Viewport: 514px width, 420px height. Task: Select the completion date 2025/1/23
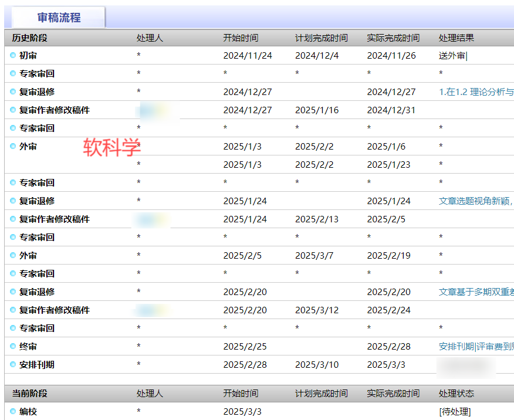point(389,164)
